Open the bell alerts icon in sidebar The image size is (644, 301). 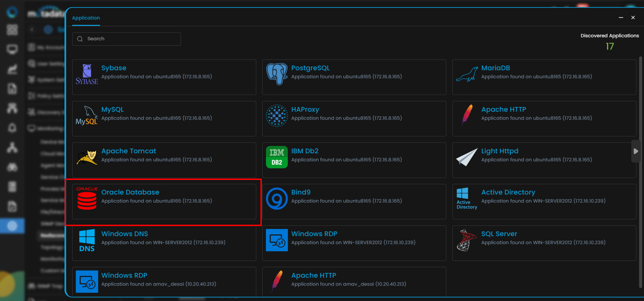click(x=12, y=128)
